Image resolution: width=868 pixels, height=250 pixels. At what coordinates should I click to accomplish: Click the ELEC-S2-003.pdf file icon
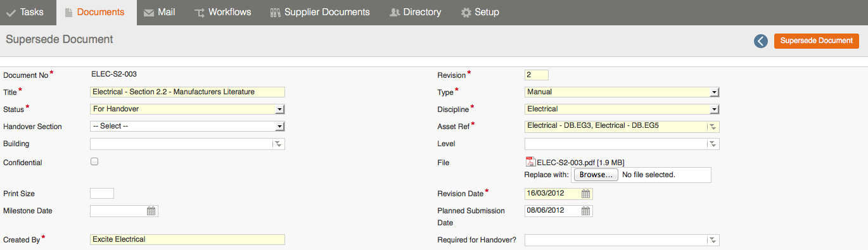pos(530,162)
